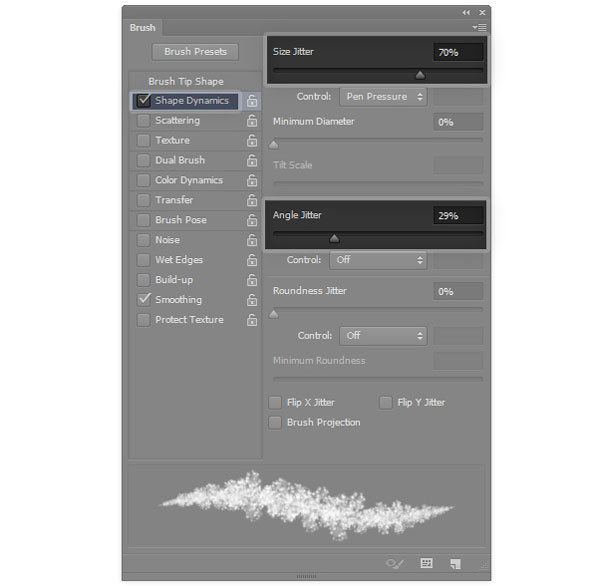Screen dimensions: 600x586
Task: Open Size Jitter Control dropdown showing Pen Pressure
Action: (383, 97)
